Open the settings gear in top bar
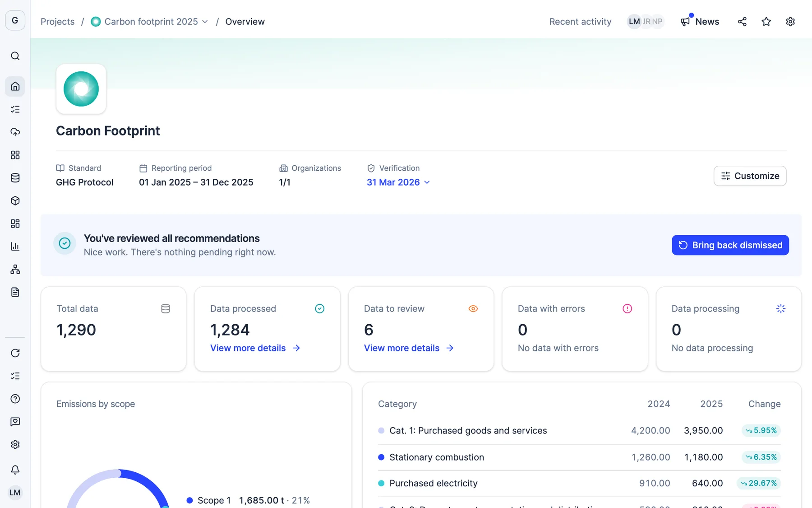This screenshot has width=812, height=508. (790, 22)
